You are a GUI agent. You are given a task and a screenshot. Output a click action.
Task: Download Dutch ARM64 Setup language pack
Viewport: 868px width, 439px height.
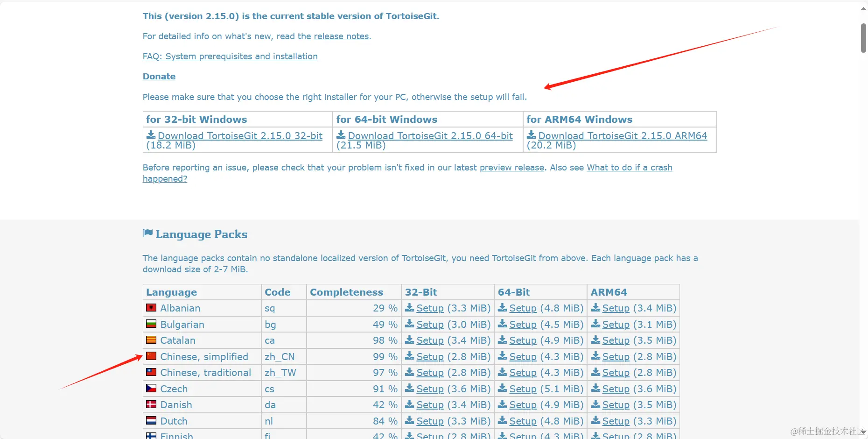click(616, 421)
